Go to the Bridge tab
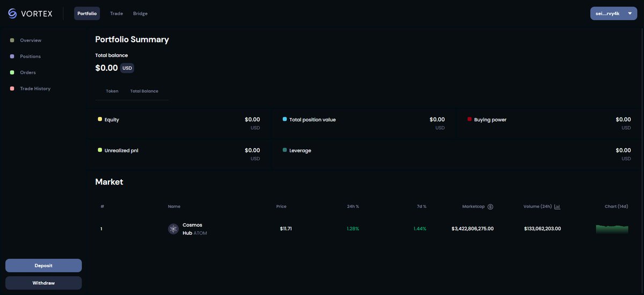Image resolution: width=644 pixels, height=295 pixels. coord(140,13)
